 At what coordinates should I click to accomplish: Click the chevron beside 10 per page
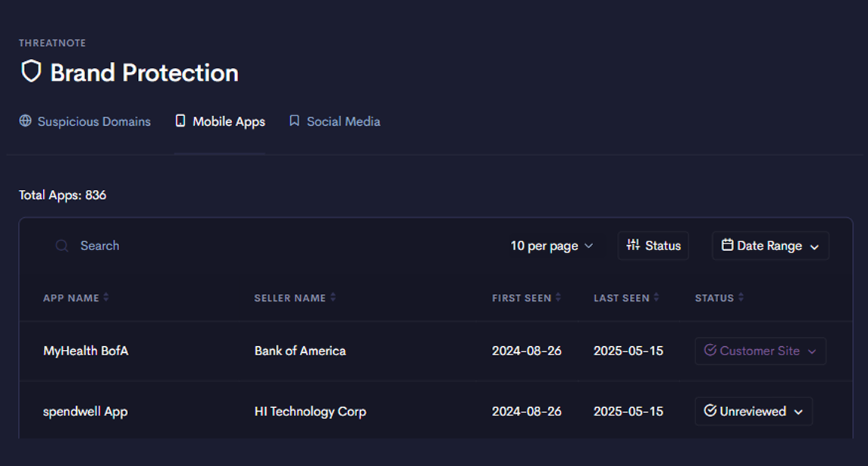tap(588, 246)
